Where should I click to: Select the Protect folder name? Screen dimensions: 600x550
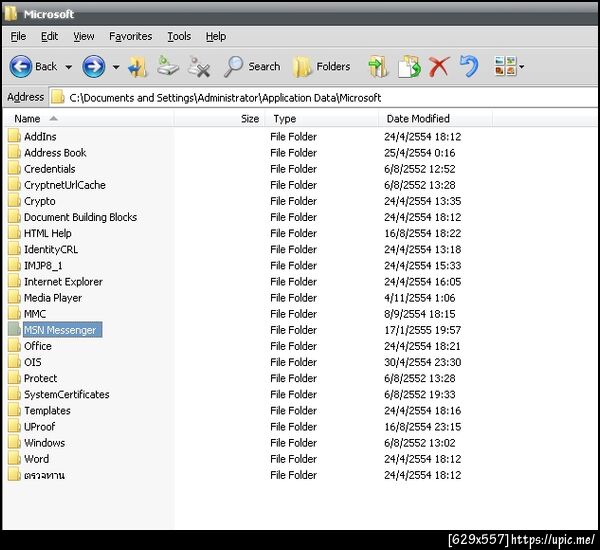pos(41,378)
